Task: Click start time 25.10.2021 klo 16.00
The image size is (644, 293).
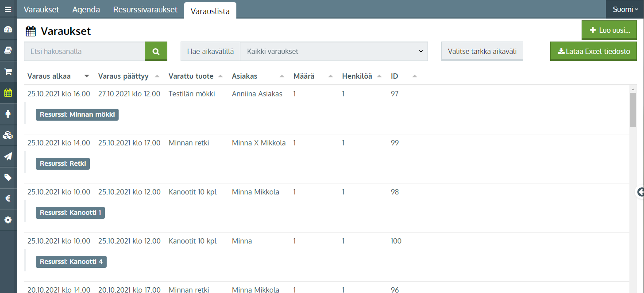Action: point(59,94)
